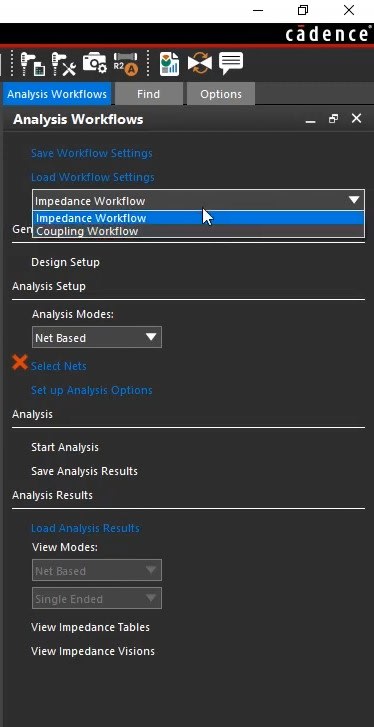Viewport: 374px width, 727px height.
Task: Click the orange X beside Select Nets
Action: tap(20, 362)
